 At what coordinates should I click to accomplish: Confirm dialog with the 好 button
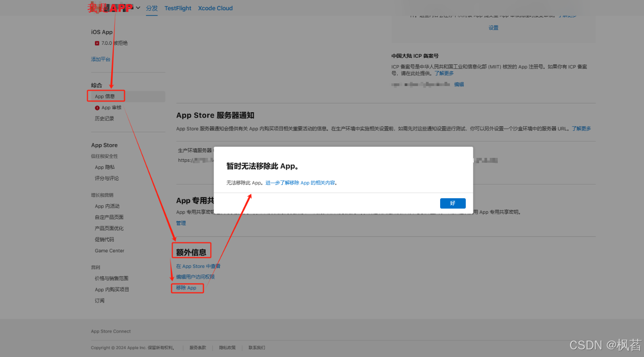click(x=453, y=203)
